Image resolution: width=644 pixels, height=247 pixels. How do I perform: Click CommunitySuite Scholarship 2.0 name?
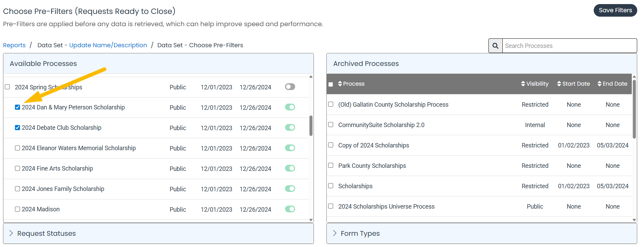[x=381, y=125]
